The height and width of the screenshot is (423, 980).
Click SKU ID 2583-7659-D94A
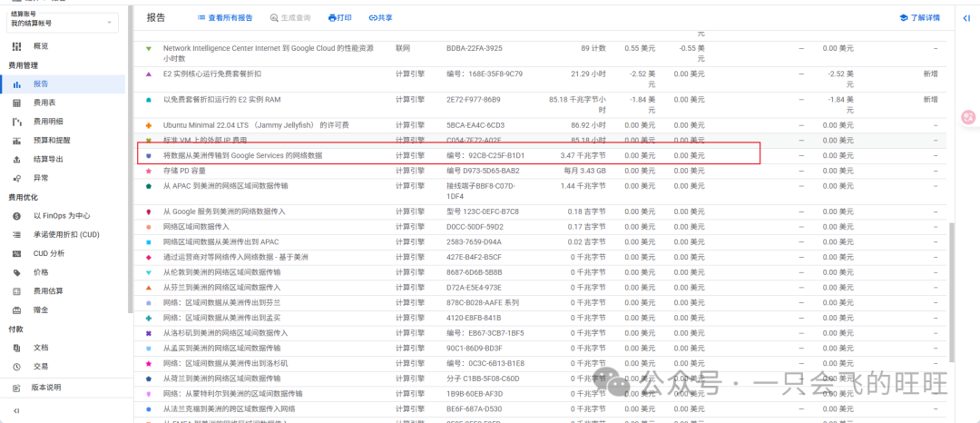475,241
